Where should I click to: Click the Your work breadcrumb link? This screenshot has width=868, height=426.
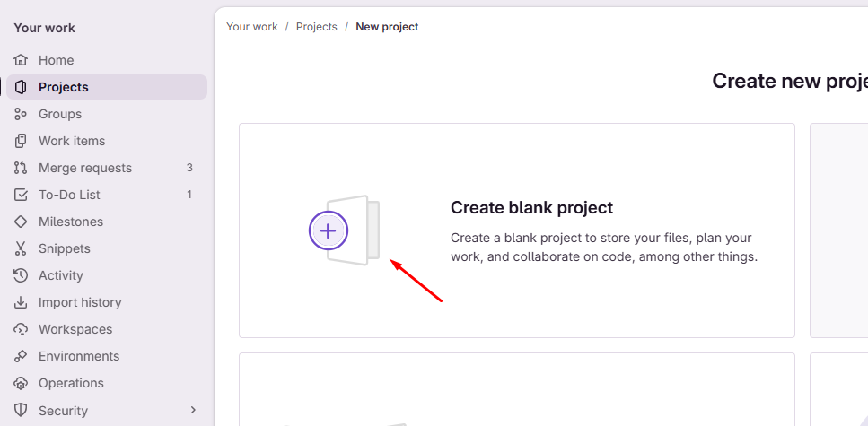pos(252,27)
